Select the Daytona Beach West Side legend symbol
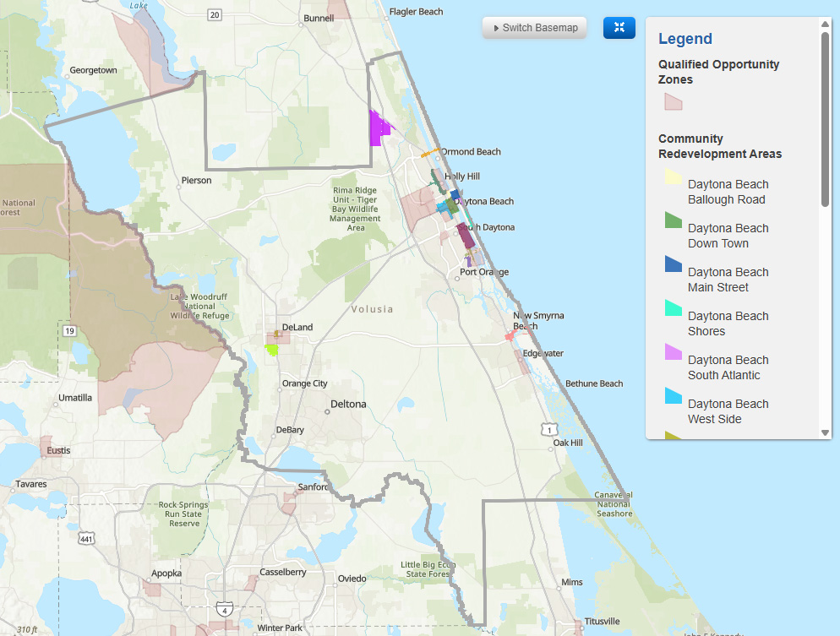840x636 pixels. pos(673,396)
